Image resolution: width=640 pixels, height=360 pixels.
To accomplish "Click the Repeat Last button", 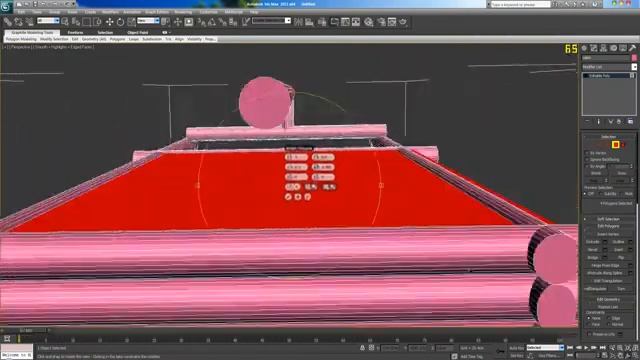I will click(608, 307).
